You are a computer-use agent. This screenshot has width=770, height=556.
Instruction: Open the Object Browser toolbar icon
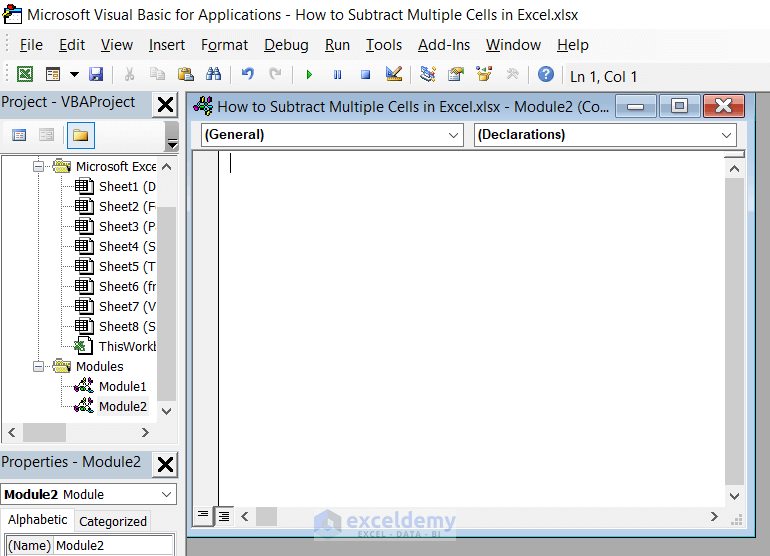[x=484, y=75]
